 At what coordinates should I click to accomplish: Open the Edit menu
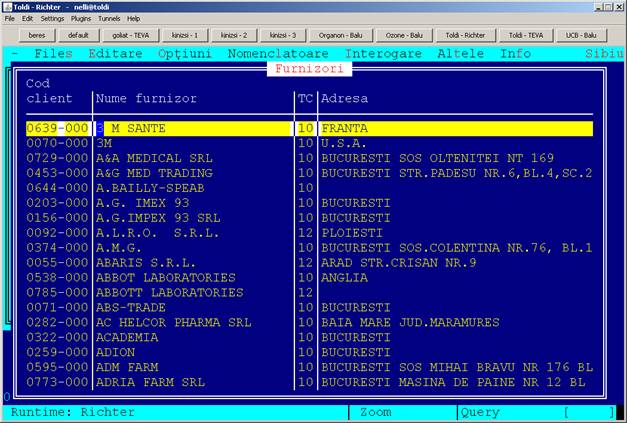click(27, 19)
